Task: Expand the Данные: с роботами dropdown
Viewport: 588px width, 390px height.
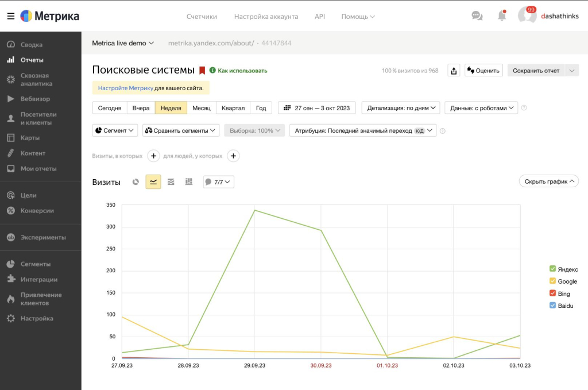Action: [x=481, y=108]
